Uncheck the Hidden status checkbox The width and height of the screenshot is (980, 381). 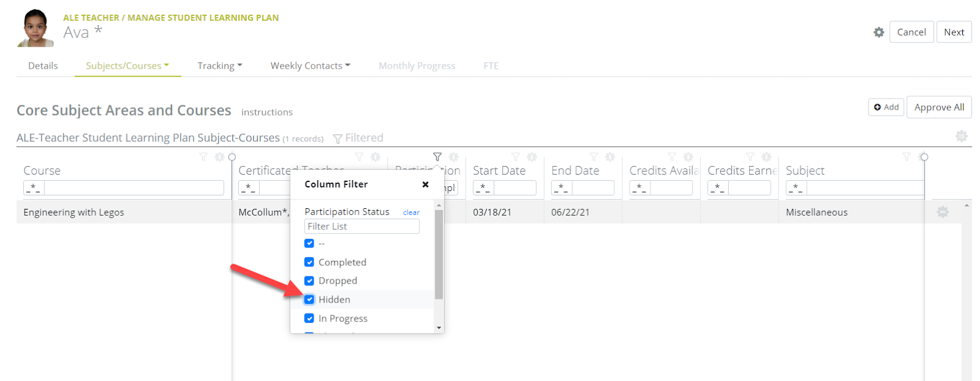pos(309,300)
